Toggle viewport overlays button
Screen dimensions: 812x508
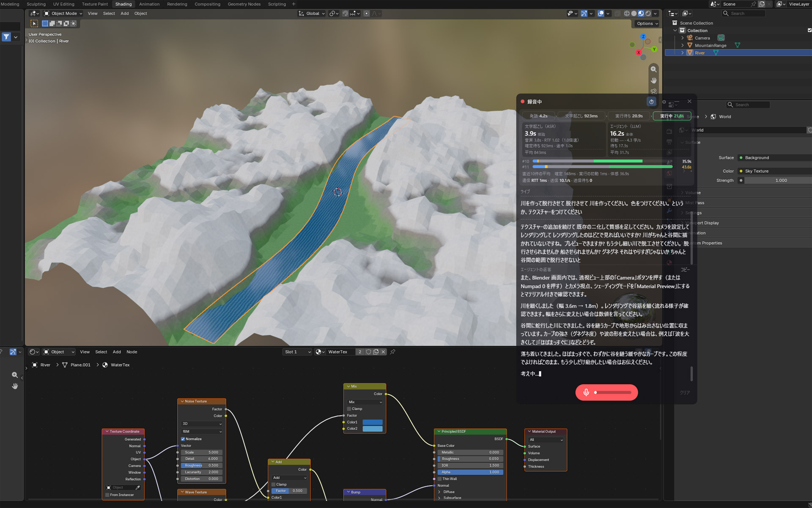601,14
